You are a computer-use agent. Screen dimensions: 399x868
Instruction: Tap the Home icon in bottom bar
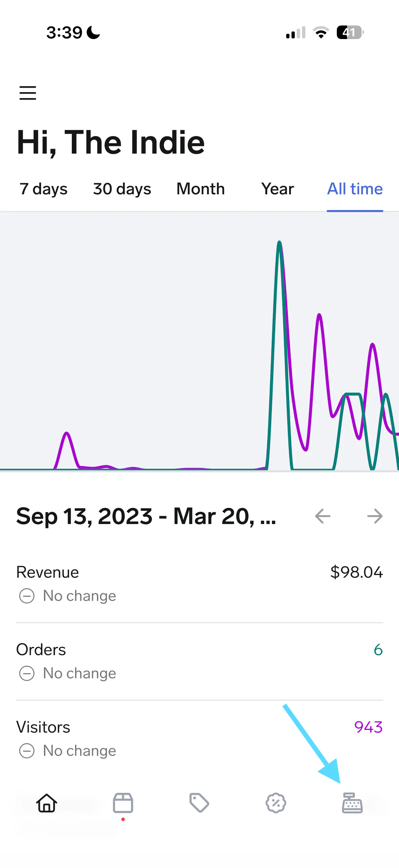(46, 803)
